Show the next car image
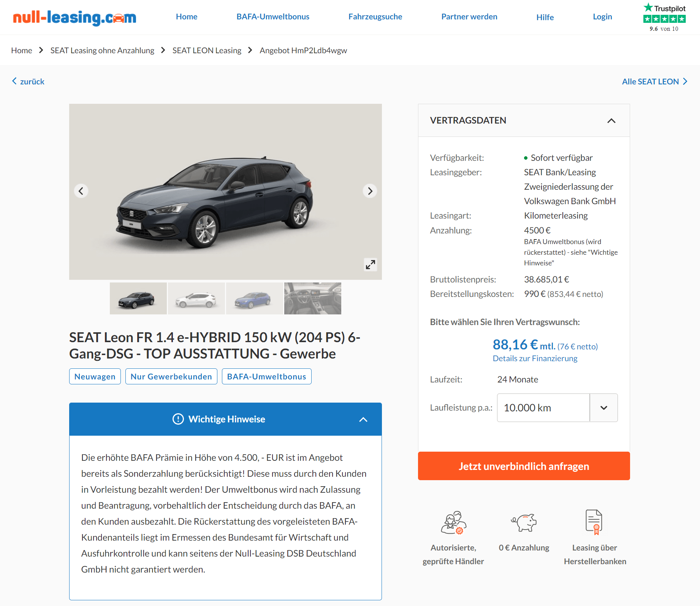Image resolution: width=700 pixels, height=606 pixels. click(370, 191)
